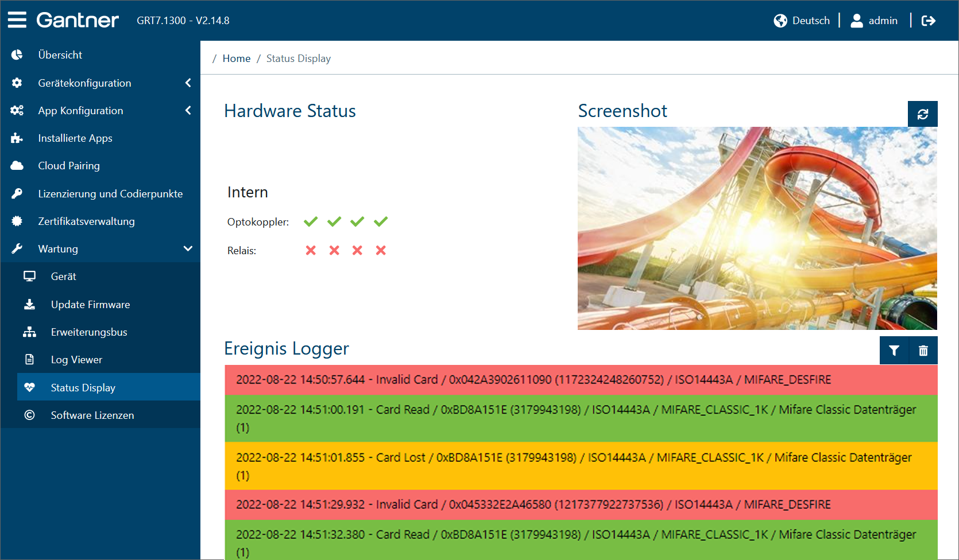Image resolution: width=959 pixels, height=560 pixels.
Task: Collapse the Wartung submenu chevron
Action: coord(188,248)
